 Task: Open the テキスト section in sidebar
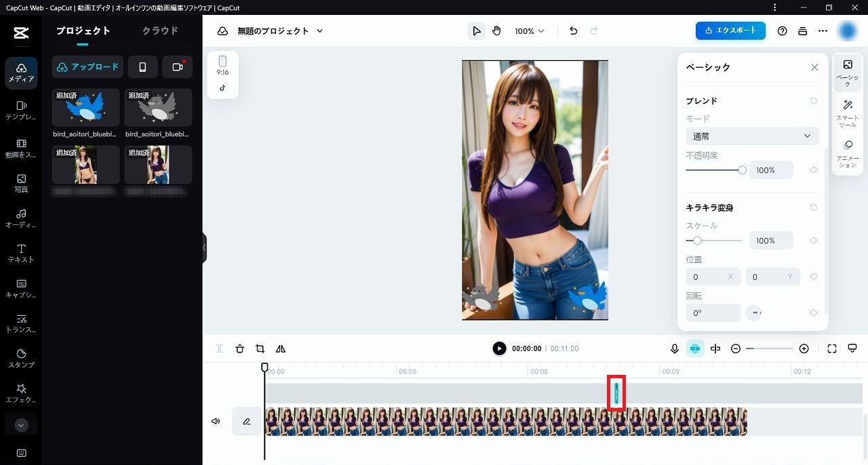pos(21,253)
